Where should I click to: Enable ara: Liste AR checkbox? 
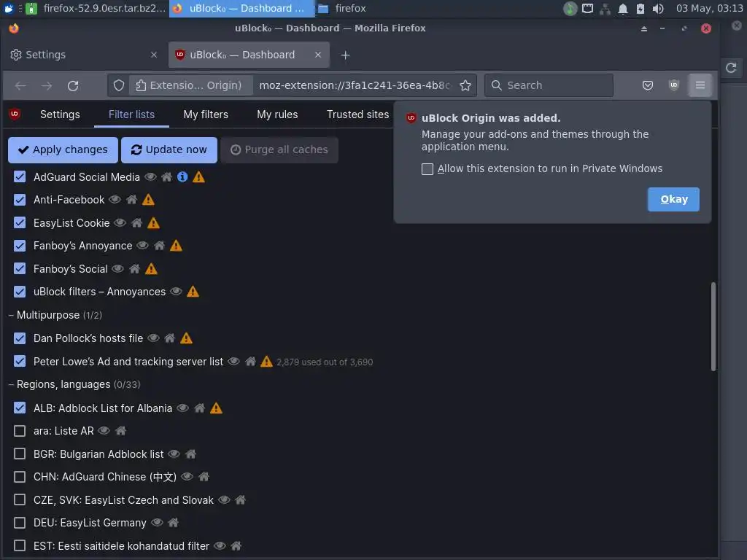pyautogui.click(x=20, y=431)
